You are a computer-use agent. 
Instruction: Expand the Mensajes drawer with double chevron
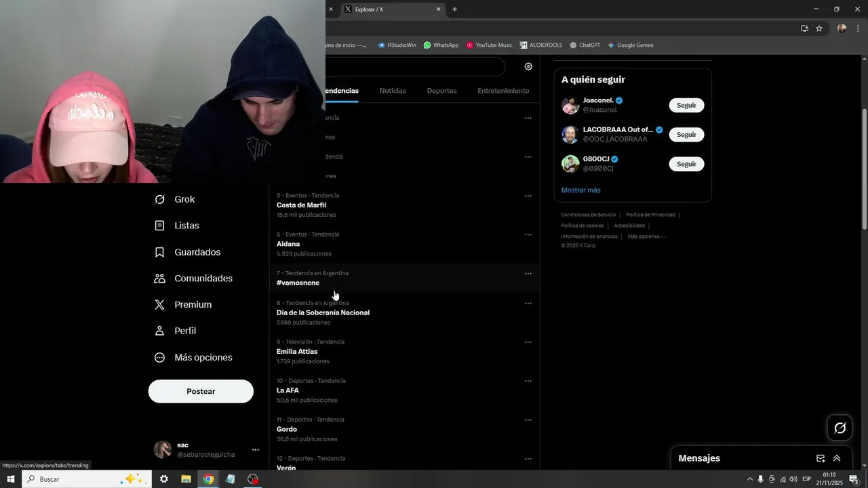837,458
